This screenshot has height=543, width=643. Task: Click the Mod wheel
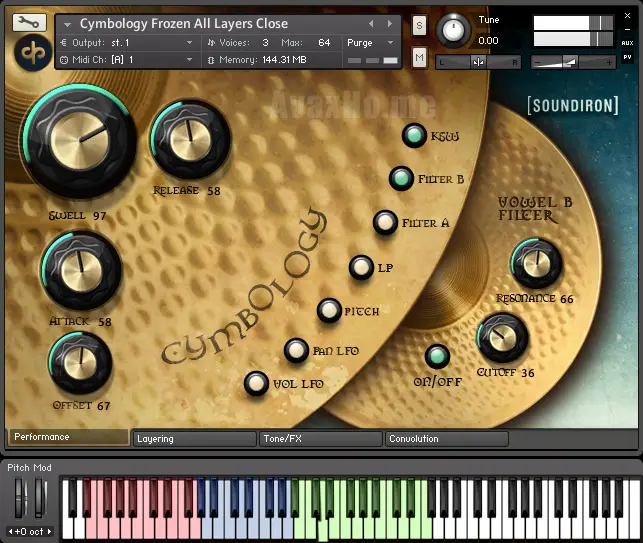tap(40, 497)
